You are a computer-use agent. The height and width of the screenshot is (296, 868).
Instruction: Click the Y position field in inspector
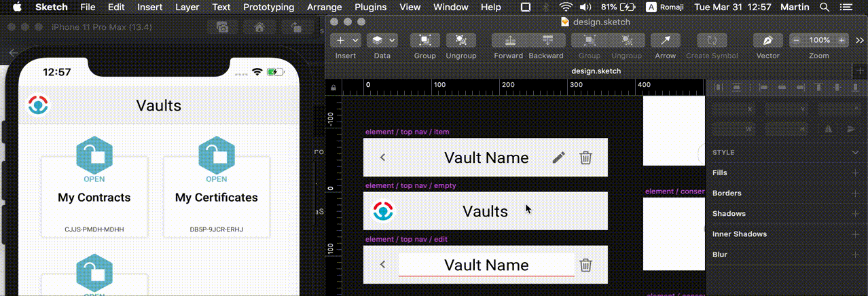(788, 109)
